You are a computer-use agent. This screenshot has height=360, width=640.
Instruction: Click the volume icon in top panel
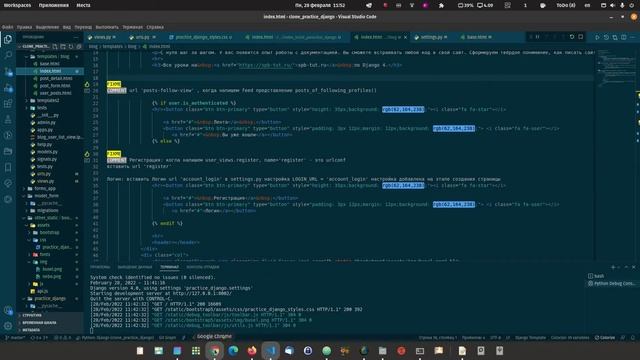click(613, 5)
